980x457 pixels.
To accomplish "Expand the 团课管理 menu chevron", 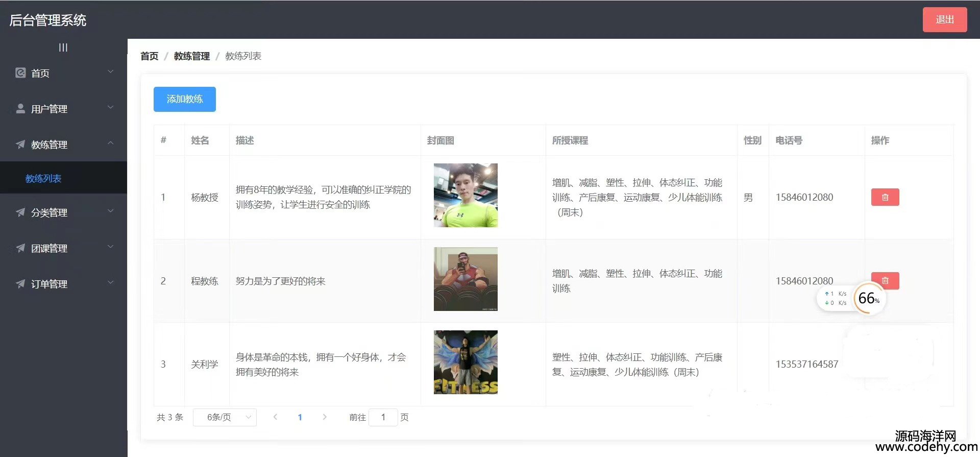I will pyautogui.click(x=110, y=247).
